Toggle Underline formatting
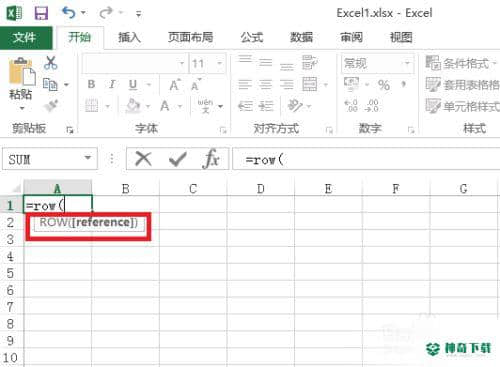Screen dimensions: 500x367 (x=133, y=85)
